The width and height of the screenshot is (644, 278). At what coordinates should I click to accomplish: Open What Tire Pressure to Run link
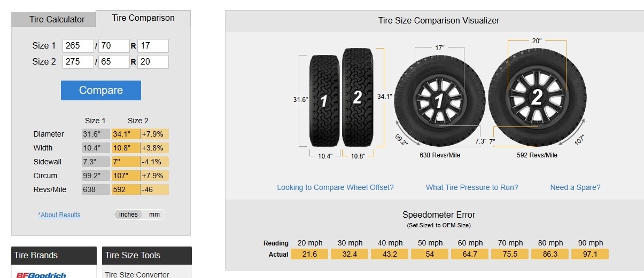click(472, 187)
